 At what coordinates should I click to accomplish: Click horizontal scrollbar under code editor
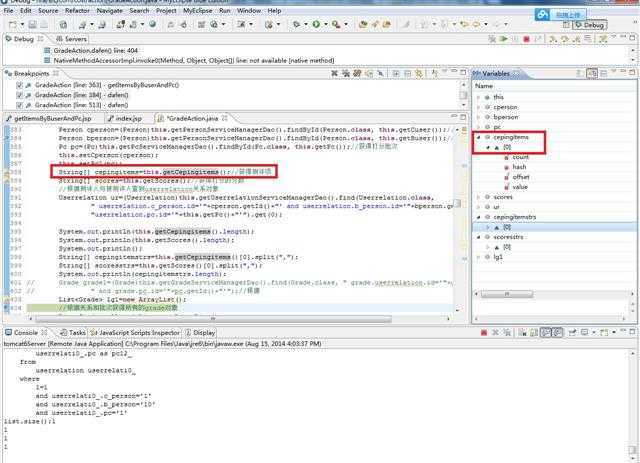[213, 319]
